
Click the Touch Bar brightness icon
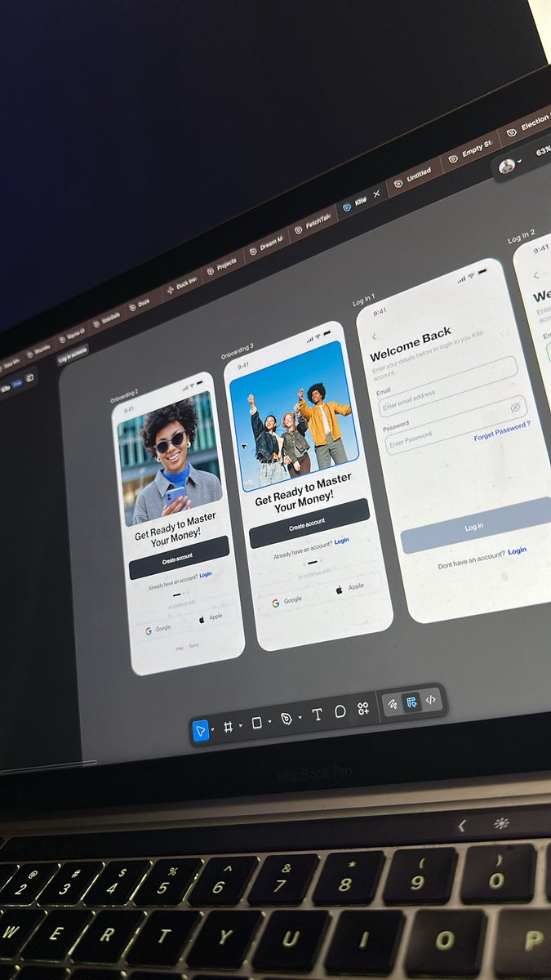pos(501,822)
